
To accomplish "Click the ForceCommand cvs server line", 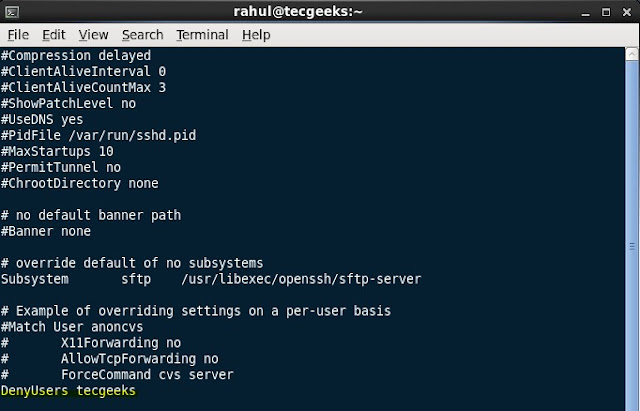I will 146,375.
